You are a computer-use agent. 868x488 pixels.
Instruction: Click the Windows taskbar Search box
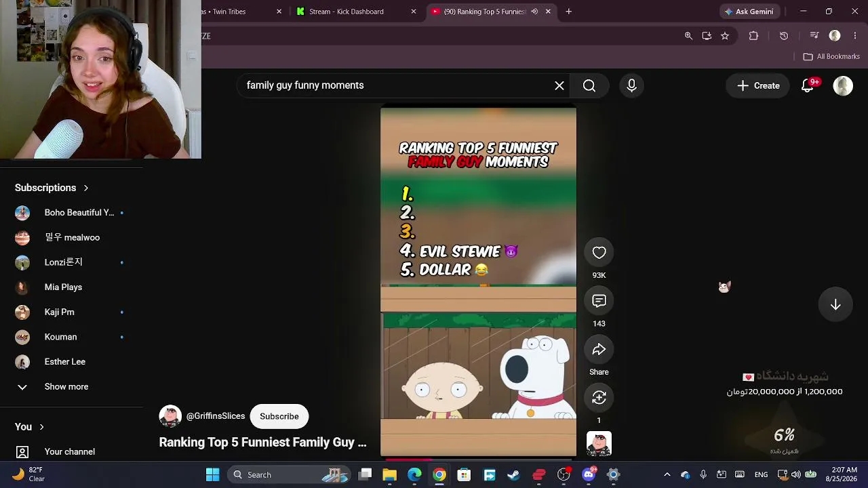click(289, 474)
